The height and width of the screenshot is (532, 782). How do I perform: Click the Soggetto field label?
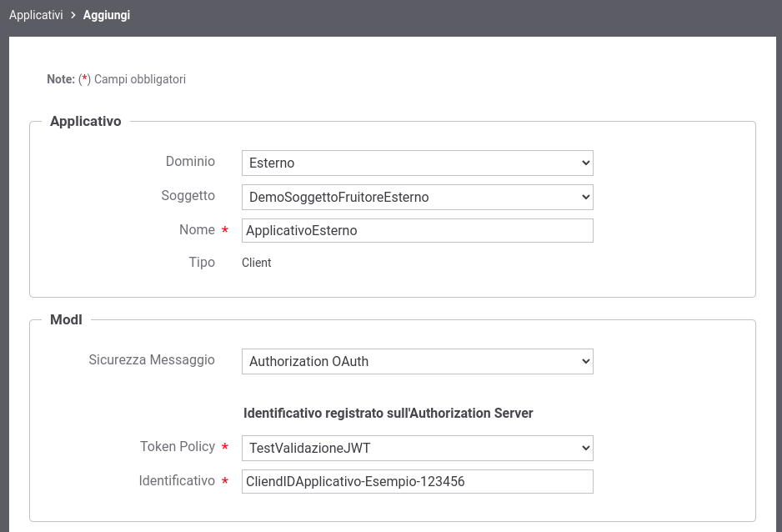click(188, 195)
